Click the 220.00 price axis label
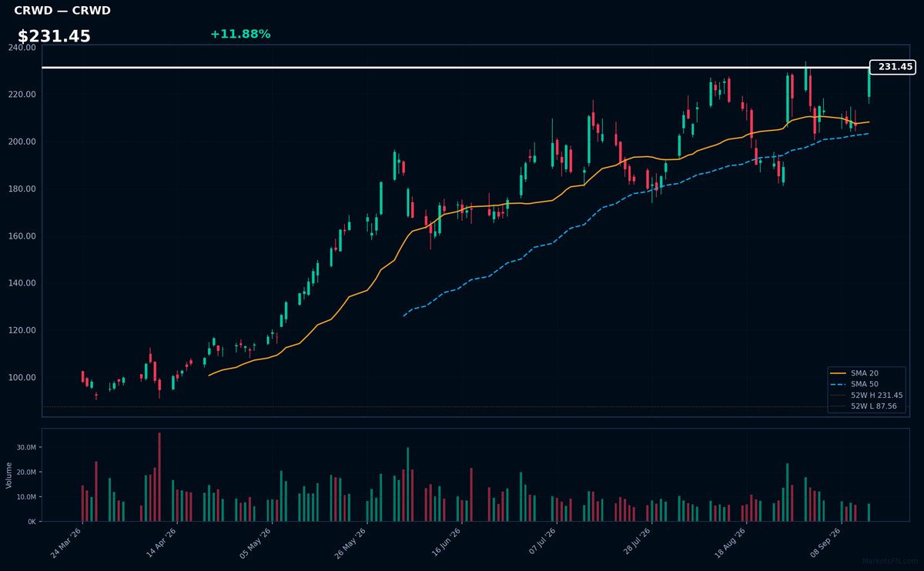This screenshot has height=571, width=924. (x=22, y=95)
